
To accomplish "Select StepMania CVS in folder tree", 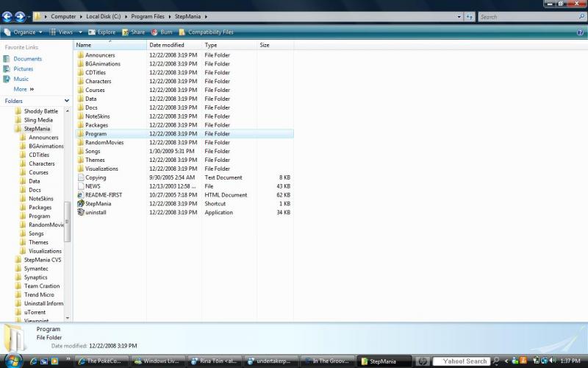I will tap(43, 260).
